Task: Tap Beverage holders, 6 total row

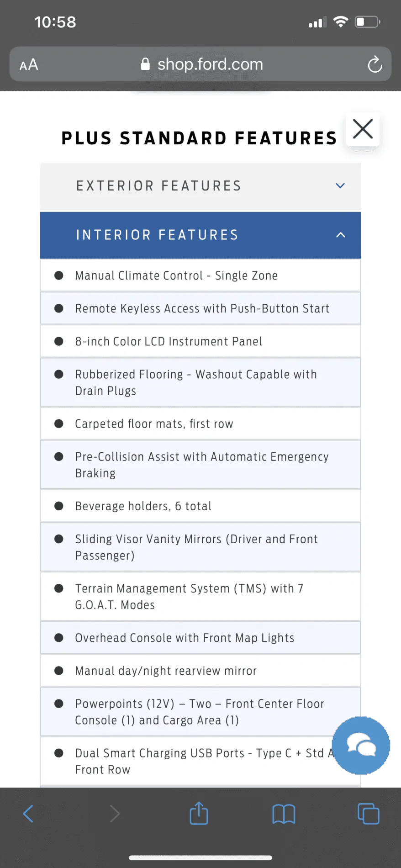Action: 200,506
